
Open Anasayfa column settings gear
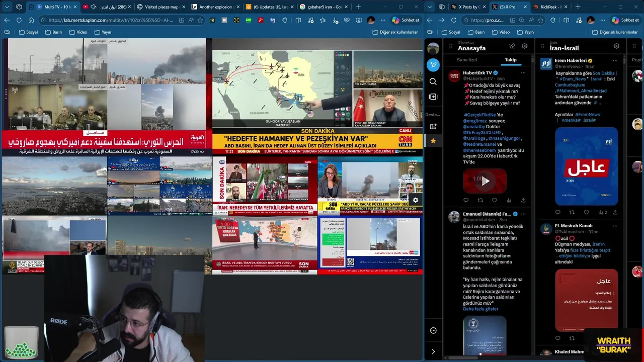(524, 46)
